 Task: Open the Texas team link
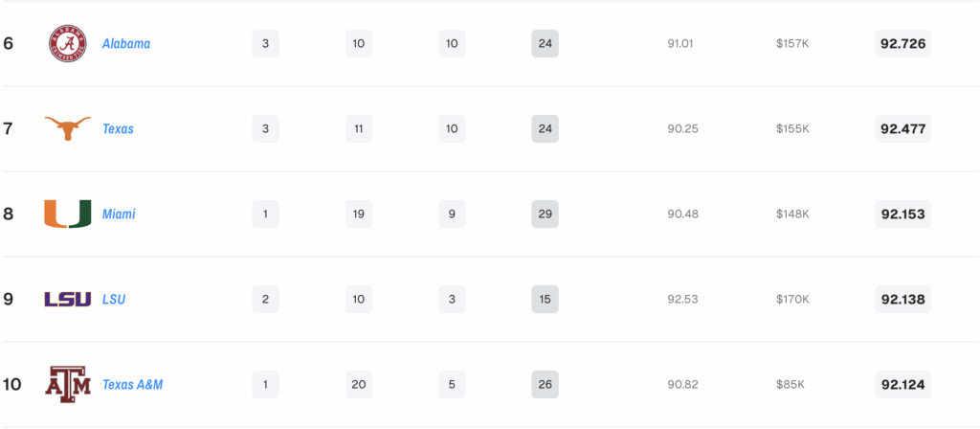pos(118,128)
